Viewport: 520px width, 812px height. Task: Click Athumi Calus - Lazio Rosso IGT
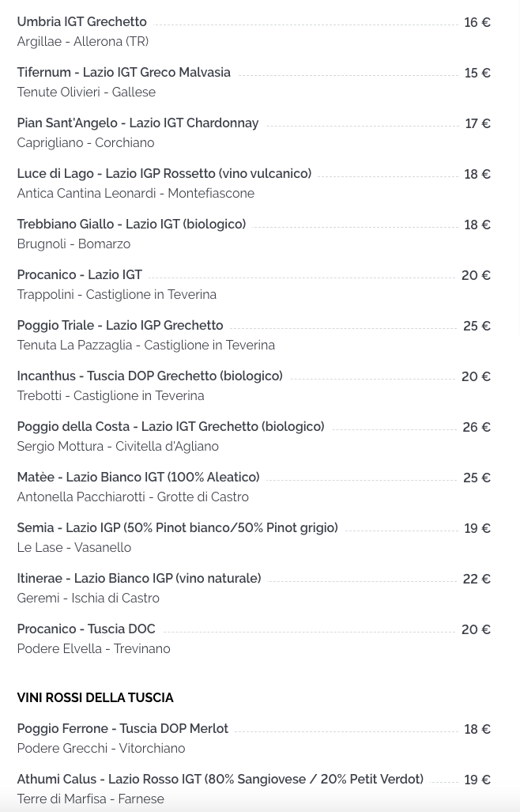click(220, 780)
